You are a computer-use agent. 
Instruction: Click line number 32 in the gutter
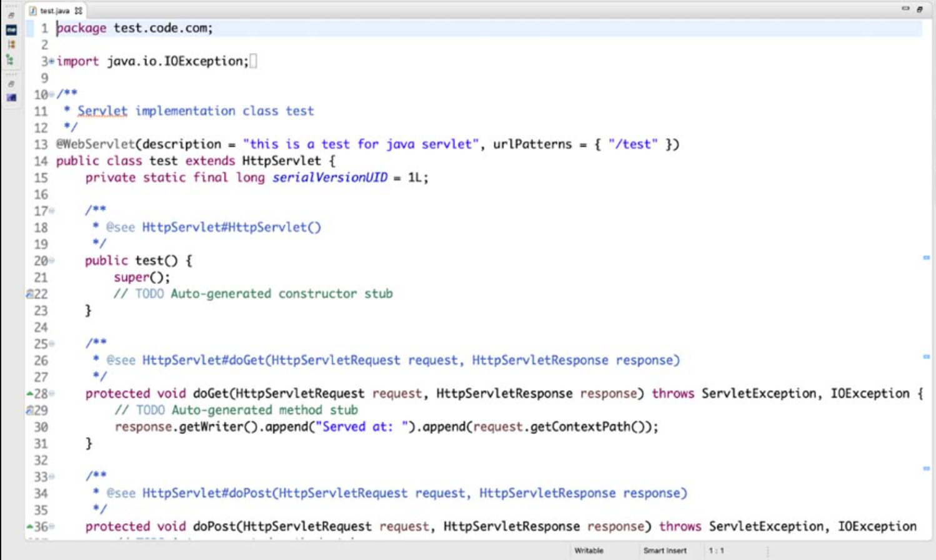click(41, 461)
